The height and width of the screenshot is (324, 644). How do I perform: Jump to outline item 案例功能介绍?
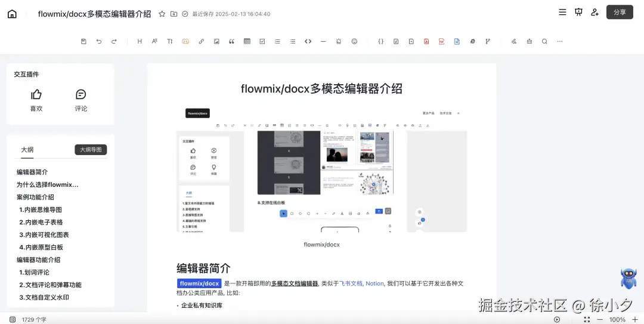click(35, 198)
